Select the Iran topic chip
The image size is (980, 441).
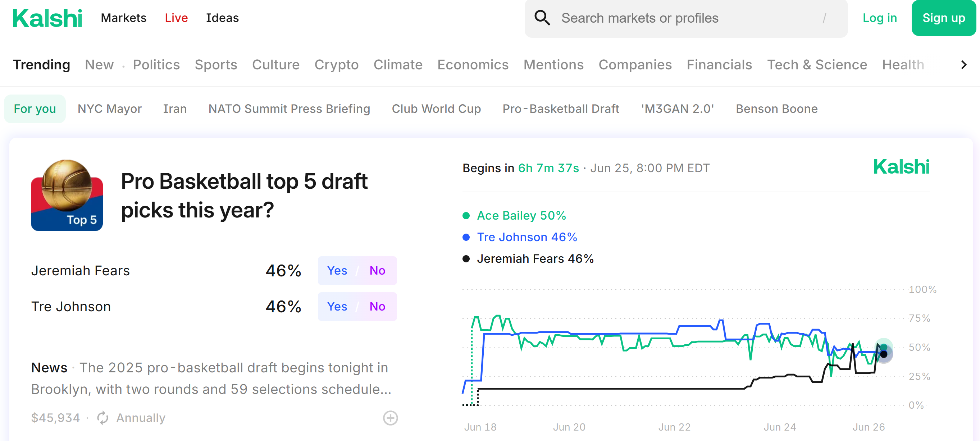(175, 109)
